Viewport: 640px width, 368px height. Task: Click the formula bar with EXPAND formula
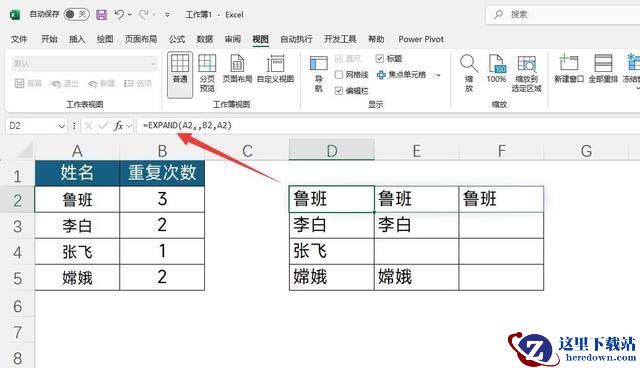[x=388, y=126]
